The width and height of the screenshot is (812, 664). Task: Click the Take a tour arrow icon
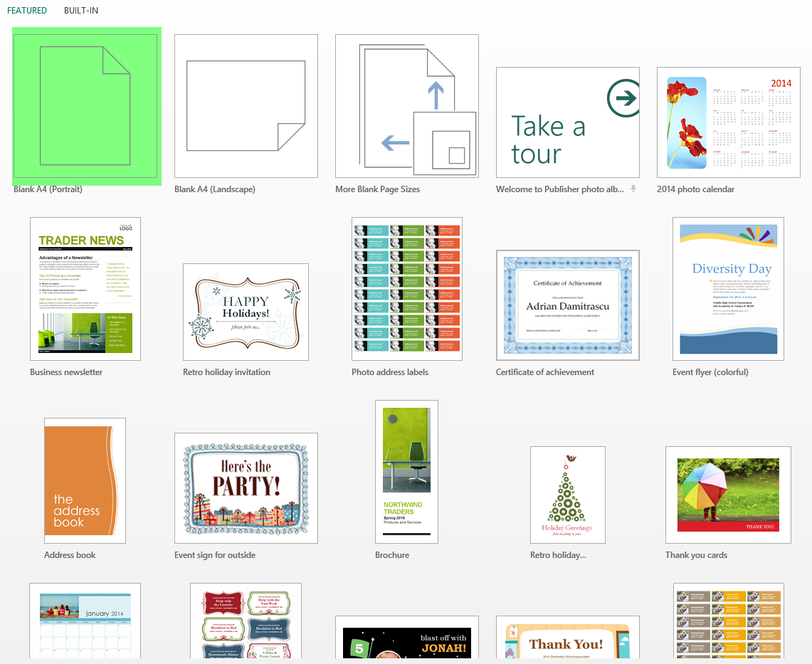[623, 98]
